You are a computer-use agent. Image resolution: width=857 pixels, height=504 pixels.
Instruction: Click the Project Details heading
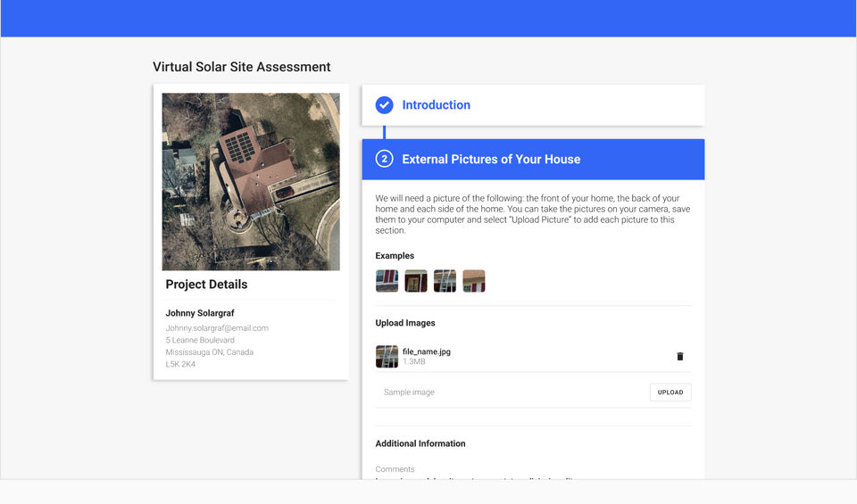tap(206, 285)
